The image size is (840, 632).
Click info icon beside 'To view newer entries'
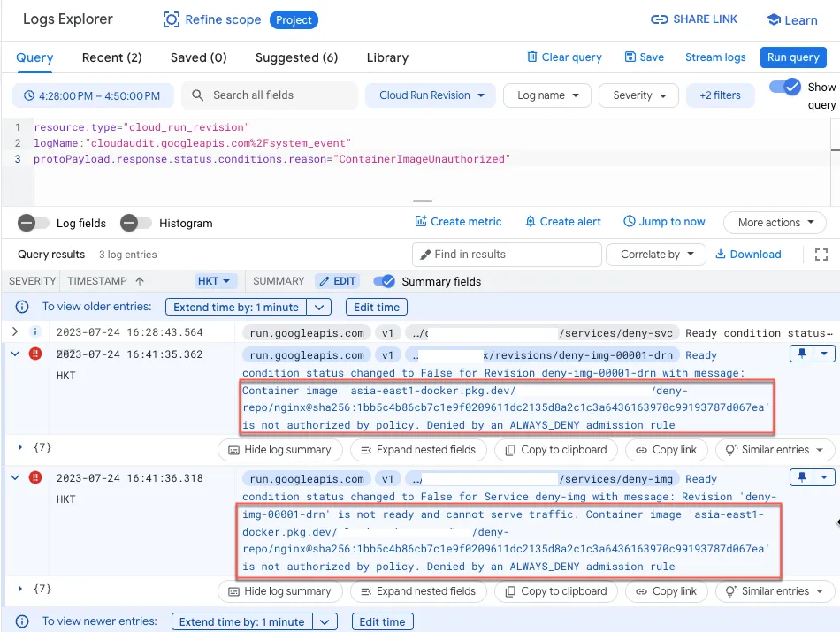22,621
